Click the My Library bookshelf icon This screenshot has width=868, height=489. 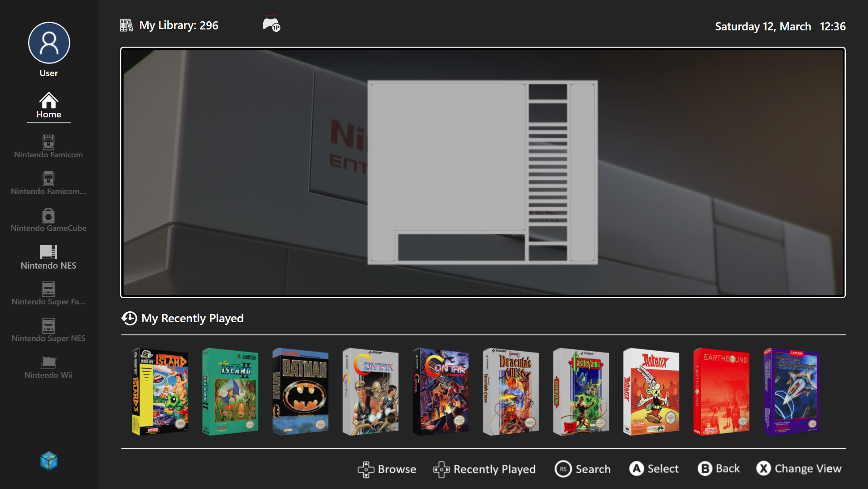[126, 25]
